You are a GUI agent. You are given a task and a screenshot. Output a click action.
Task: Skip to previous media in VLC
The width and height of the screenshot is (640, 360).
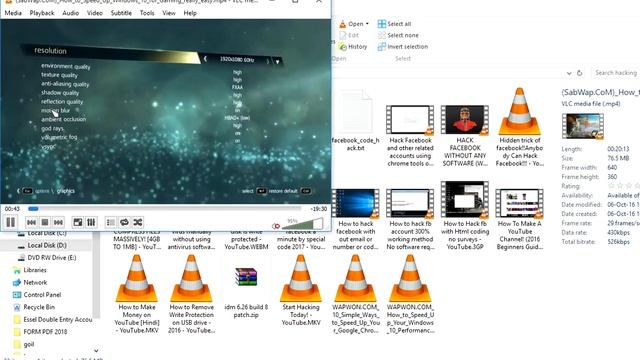31,222
